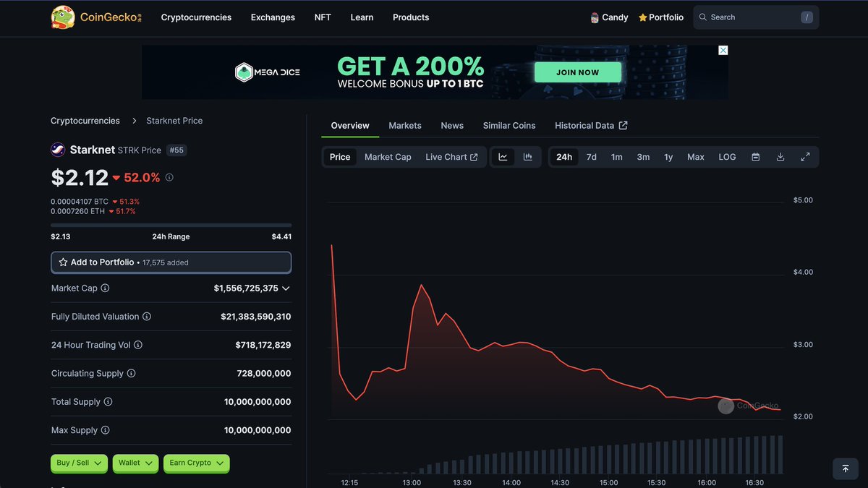
Task: Open the Cryptocurrencies nav menu
Action: (x=196, y=17)
